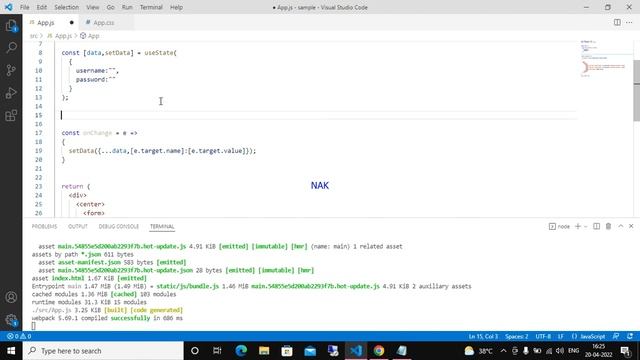Split the editor to the right

tap(617, 22)
